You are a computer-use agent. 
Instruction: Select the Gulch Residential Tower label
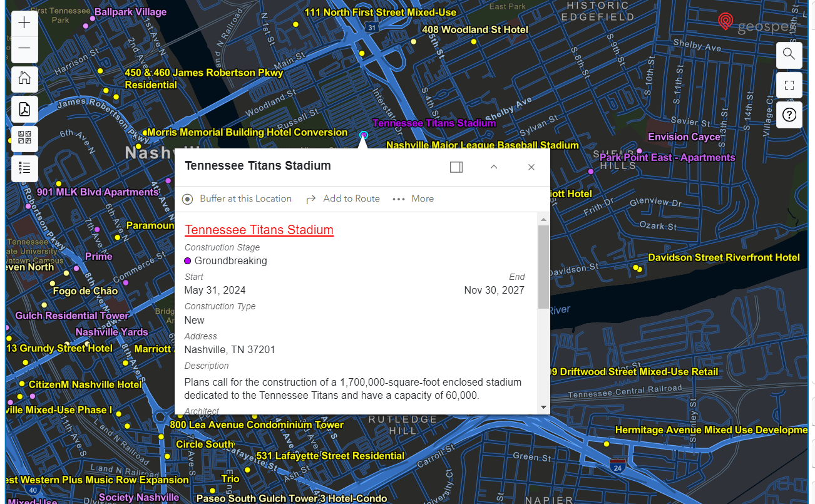click(x=72, y=316)
